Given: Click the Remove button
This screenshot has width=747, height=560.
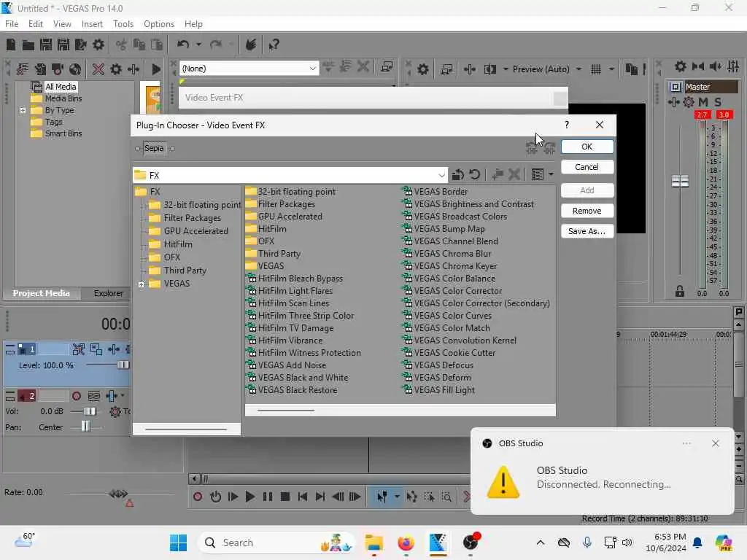Looking at the screenshot, I should pyautogui.click(x=587, y=211).
